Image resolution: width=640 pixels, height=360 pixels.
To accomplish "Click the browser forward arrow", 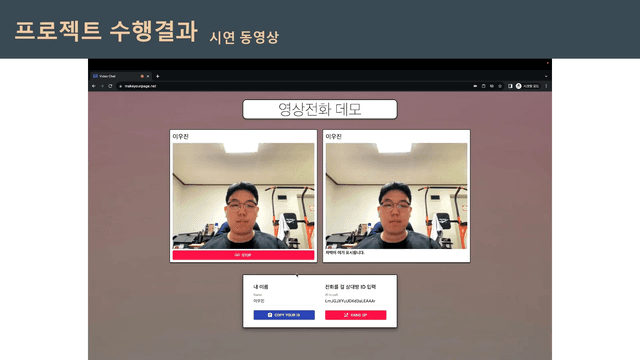I will [102, 86].
